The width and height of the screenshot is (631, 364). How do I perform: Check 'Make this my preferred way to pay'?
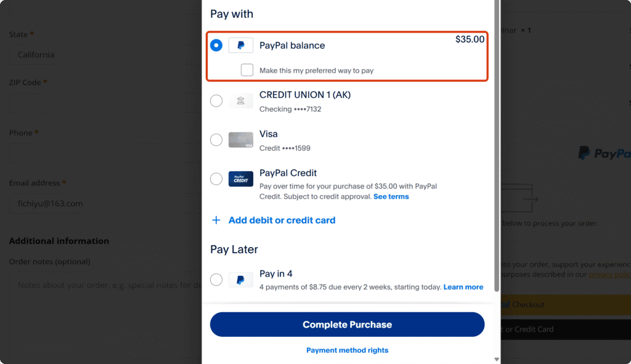(x=247, y=70)
